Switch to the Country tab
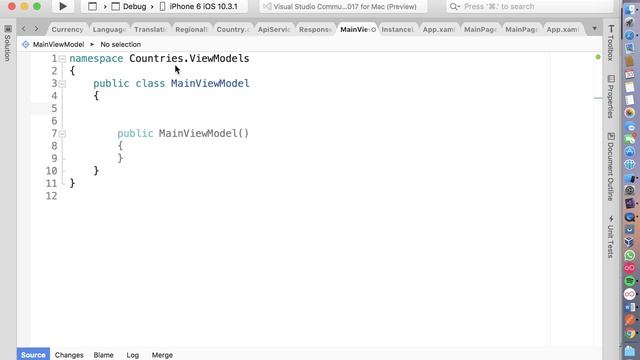The height and width of the screenshot is (360, 640). pyautogui.click(x=232, y=29)
